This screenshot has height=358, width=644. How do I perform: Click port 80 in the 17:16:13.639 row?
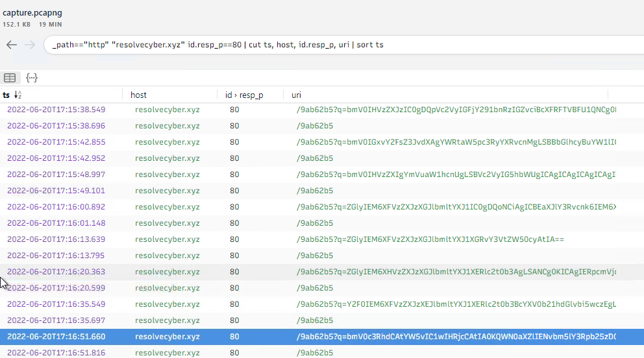pos(234,239)
